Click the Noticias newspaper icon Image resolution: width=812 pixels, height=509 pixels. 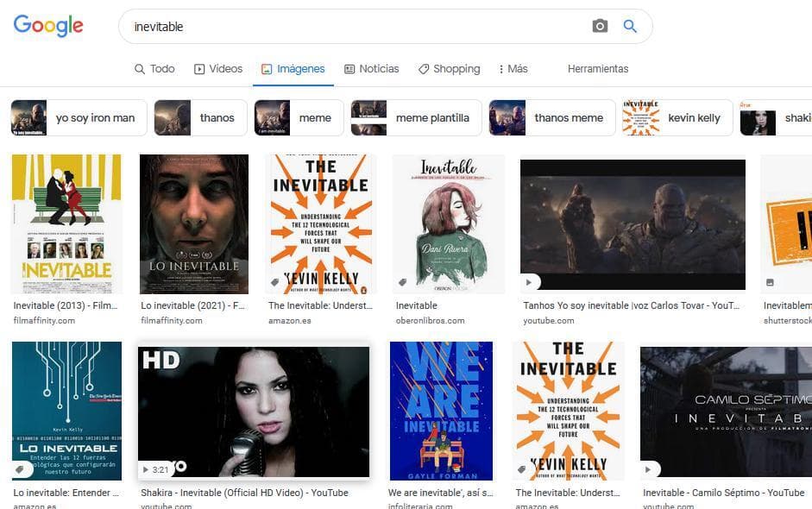(349, 69)
